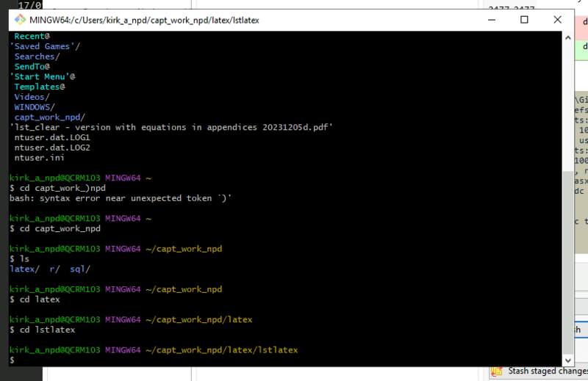Click the '~/capt_work_npd/latex' prompt path above cd lstlatex

click(x=198, y=319)
